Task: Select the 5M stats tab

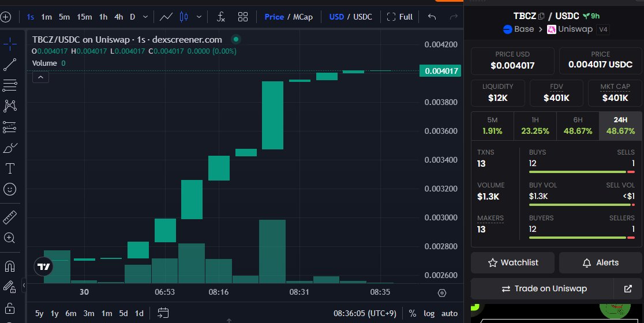Action: 492,126
